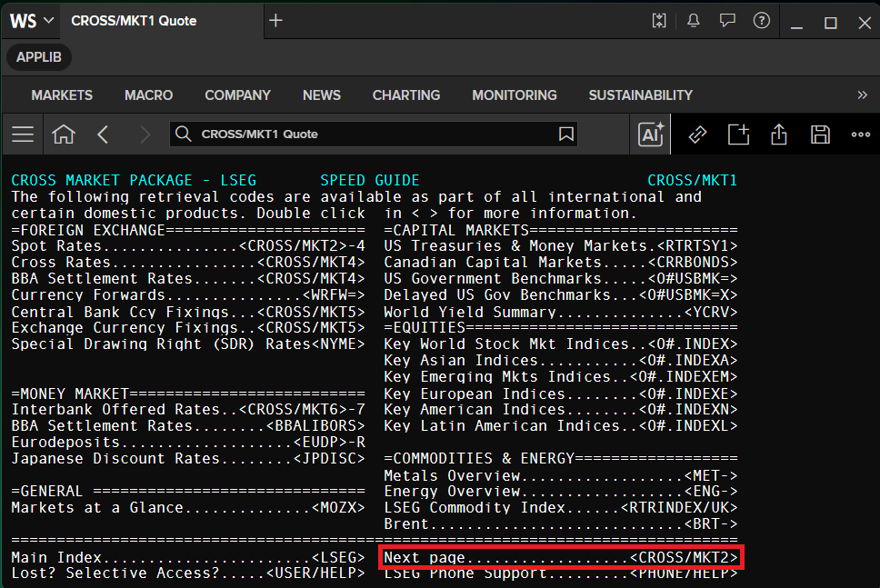Open Exchange Currency Fixings <CROSS/MKT5>
This screenshot has height=588, width=880.
pyautogui.click(x=311, y=327)
